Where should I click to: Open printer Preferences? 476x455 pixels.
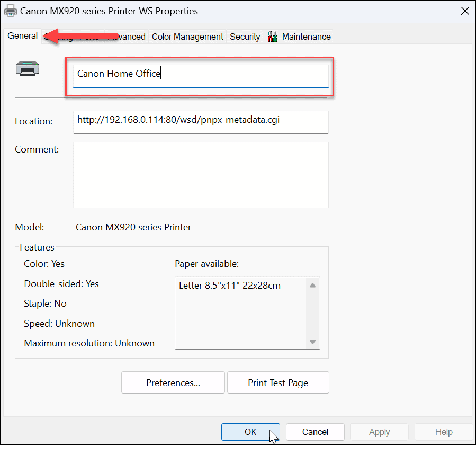173,382
